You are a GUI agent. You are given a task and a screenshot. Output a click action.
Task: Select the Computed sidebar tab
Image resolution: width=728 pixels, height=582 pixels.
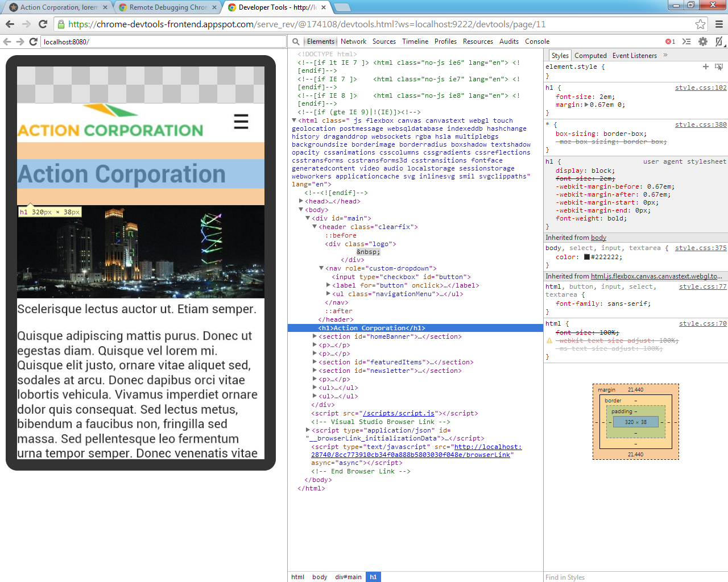tap(590, 55)
